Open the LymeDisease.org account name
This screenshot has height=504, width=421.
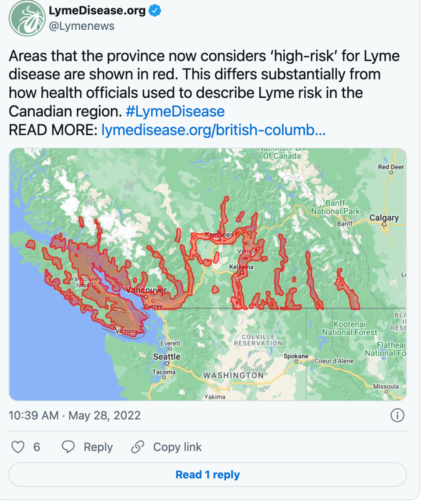97,11
